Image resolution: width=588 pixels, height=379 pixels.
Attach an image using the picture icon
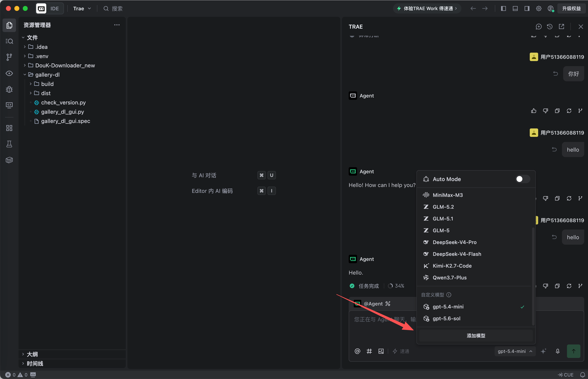tap(381, 351)
